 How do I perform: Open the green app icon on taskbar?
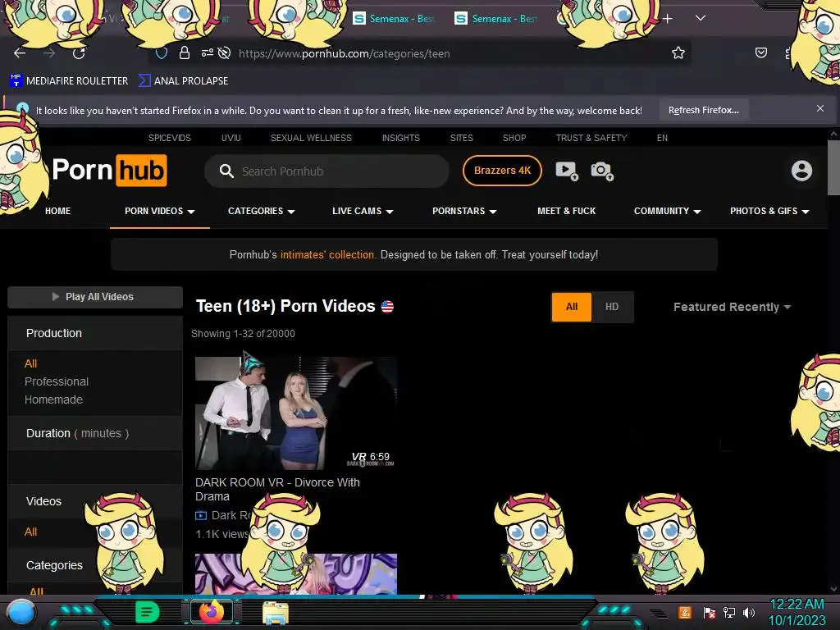pos(147,612)
